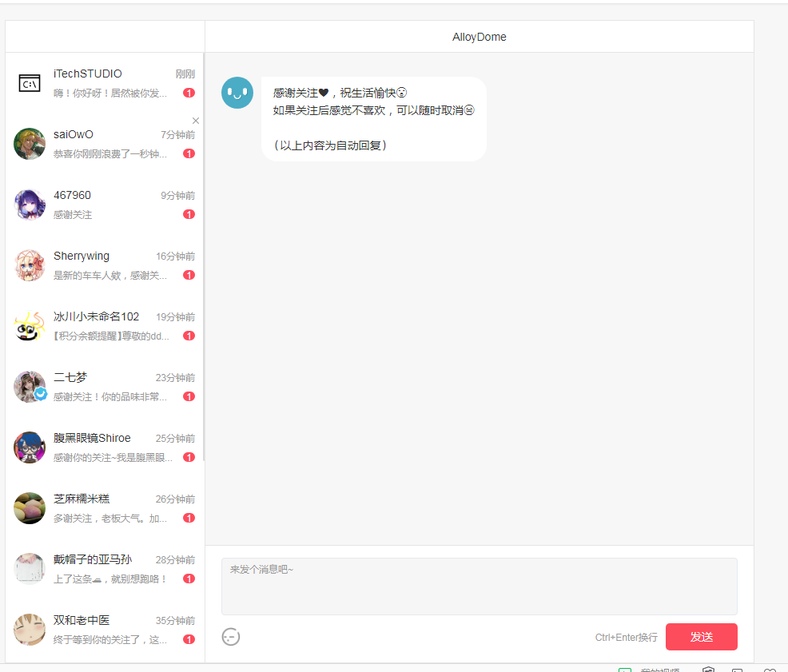
Task: Click AlloyDome's avatar in the chat
Action: pos(237,93)
